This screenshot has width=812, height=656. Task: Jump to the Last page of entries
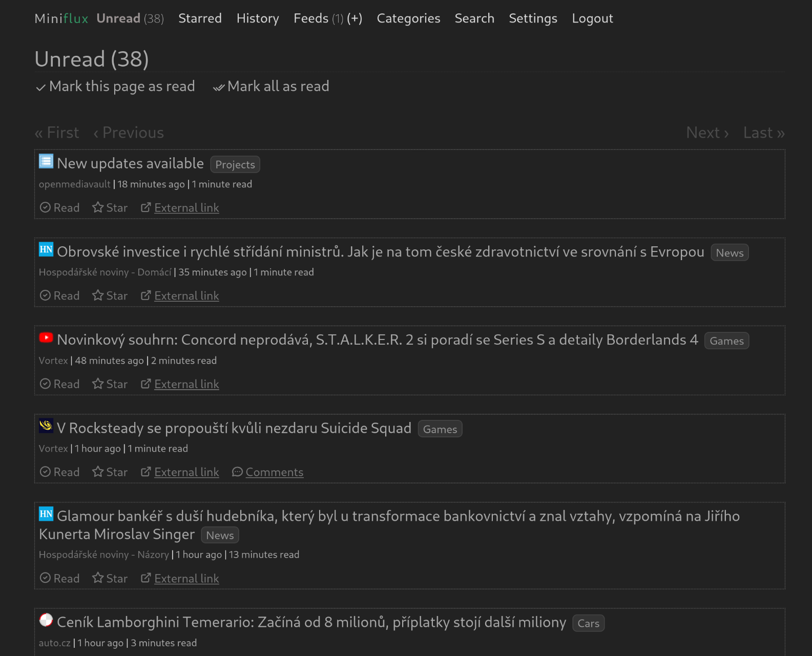(x=764, y=133)
